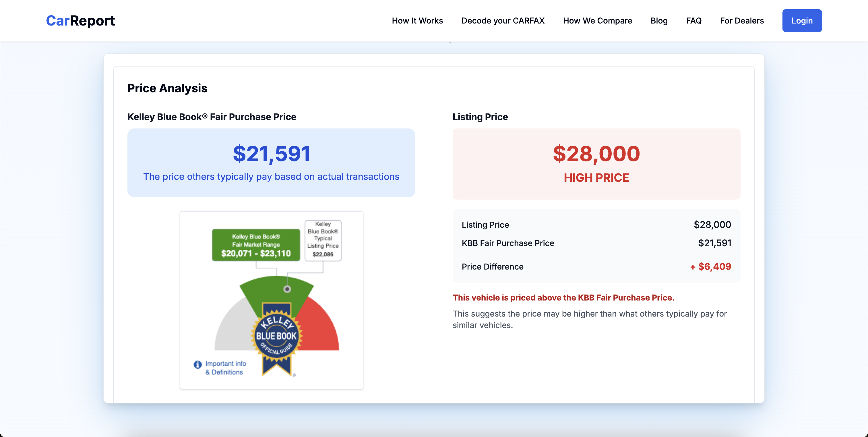This screenshot has width=868, height=437.
Task: Click 'This suggests the price may be higher' text
Action: pyautogui.click(x=589, y=319)
